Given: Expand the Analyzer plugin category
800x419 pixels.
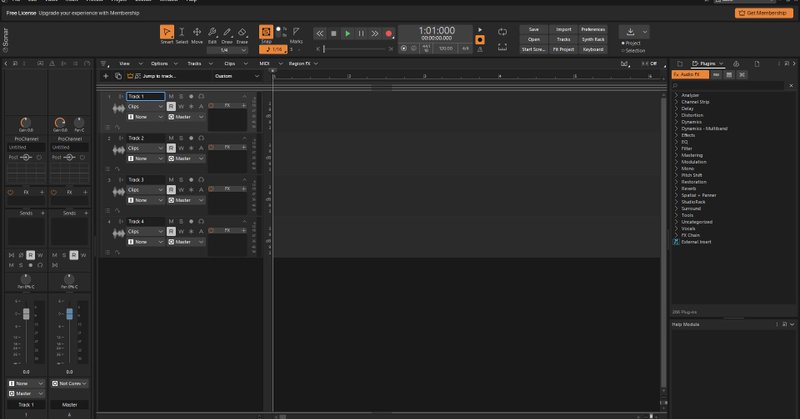Looking at the screenshot, I should click(677, 95).
